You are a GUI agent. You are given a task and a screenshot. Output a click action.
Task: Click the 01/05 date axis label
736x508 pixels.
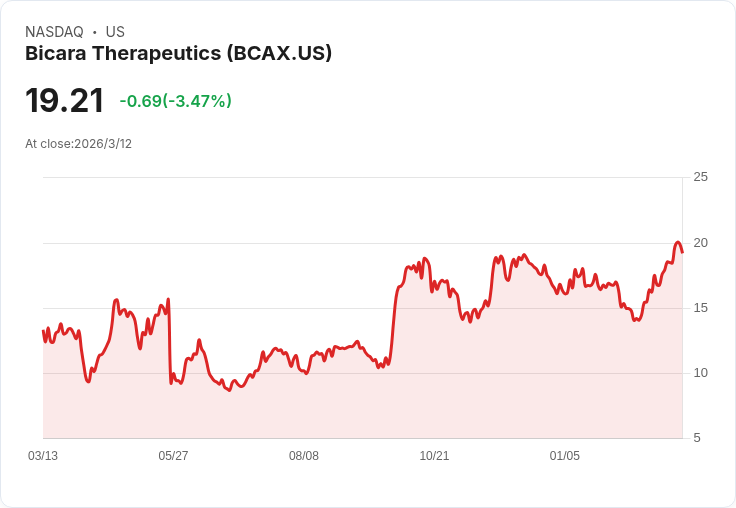click(565, 455)
